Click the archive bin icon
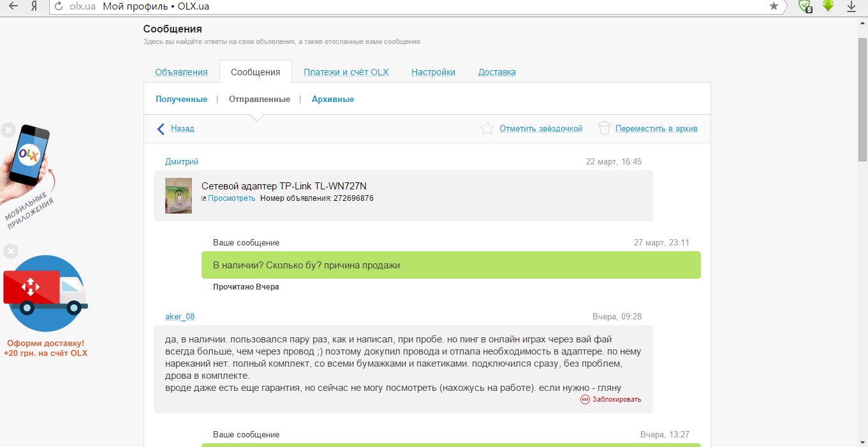Screen dimensions: 868x447 tap(604, 129)
